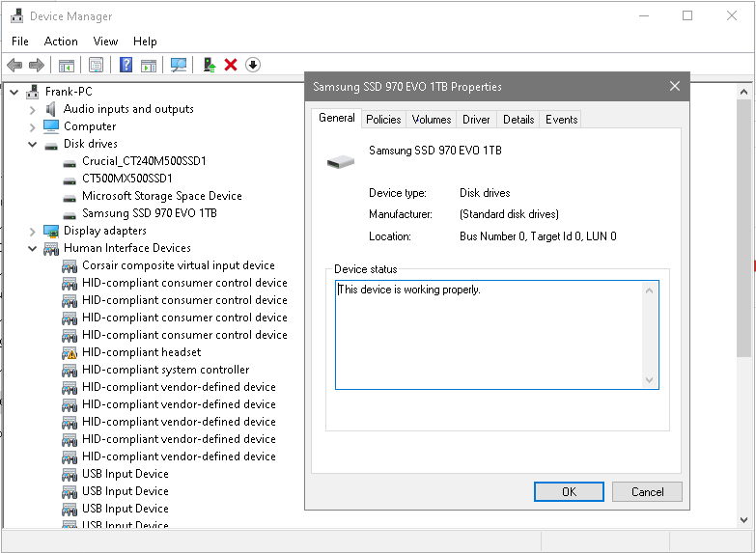Image resolution: width=756 pixels, height=553 pixels.
Task: Click the Display adapters icon
Action: 51,231
